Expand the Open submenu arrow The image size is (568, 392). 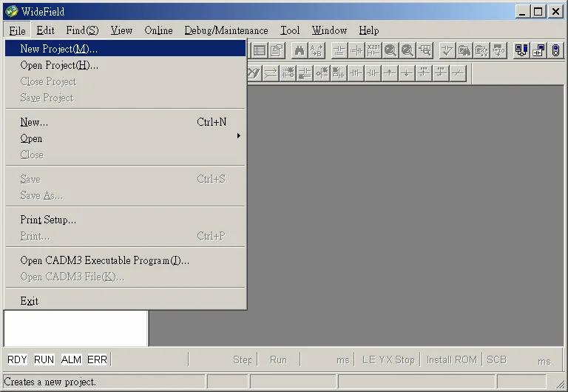238,136
